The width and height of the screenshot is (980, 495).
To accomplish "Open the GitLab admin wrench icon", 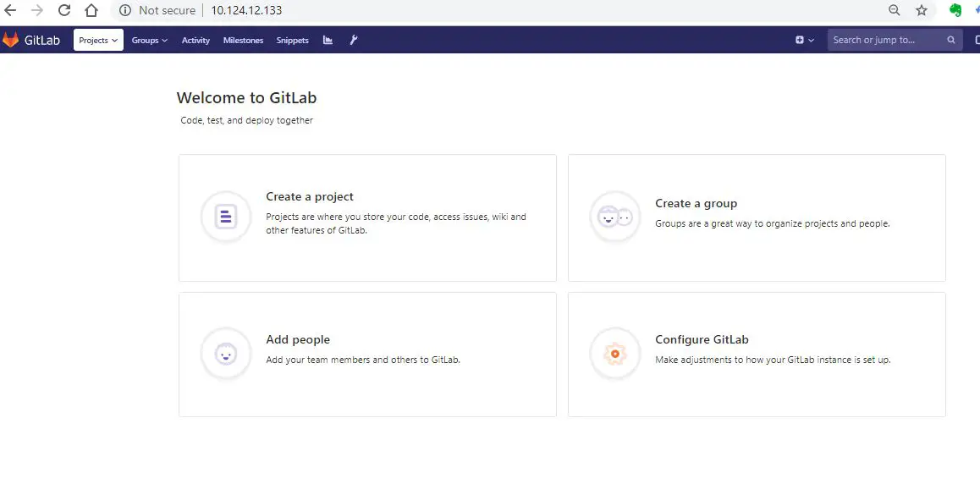I will [x=354, y=39].
